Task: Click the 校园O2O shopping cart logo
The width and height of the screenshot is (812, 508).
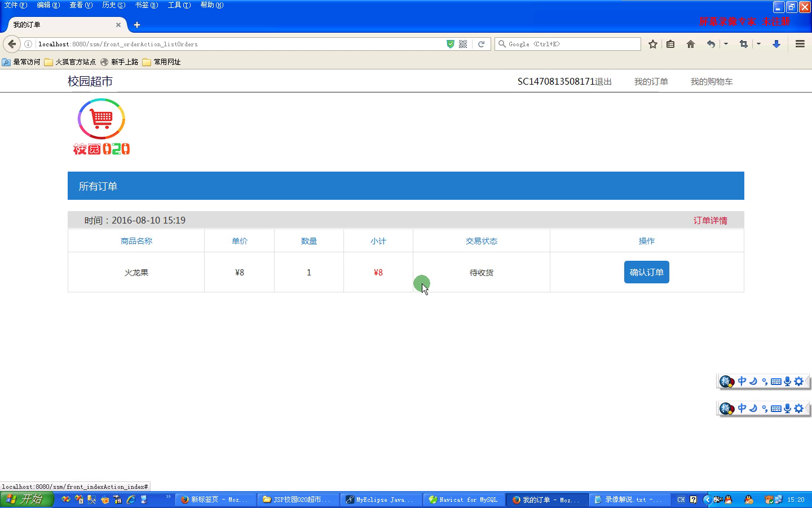Action: (x=101, y=126)
